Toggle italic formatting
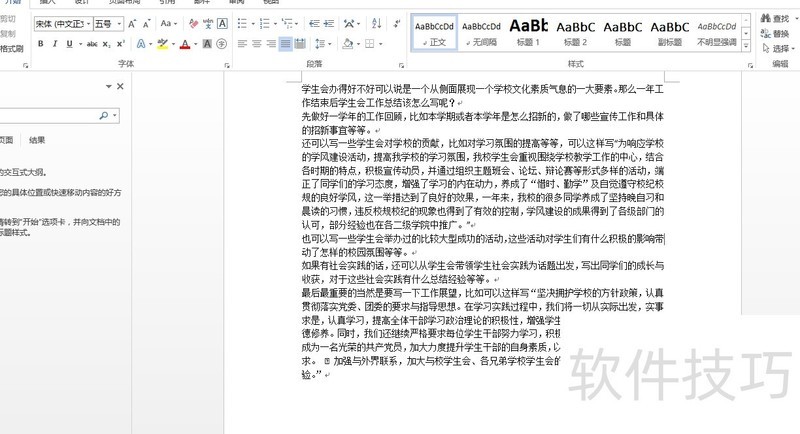Viewport: 800px width, 434px height. click(55, 44)
